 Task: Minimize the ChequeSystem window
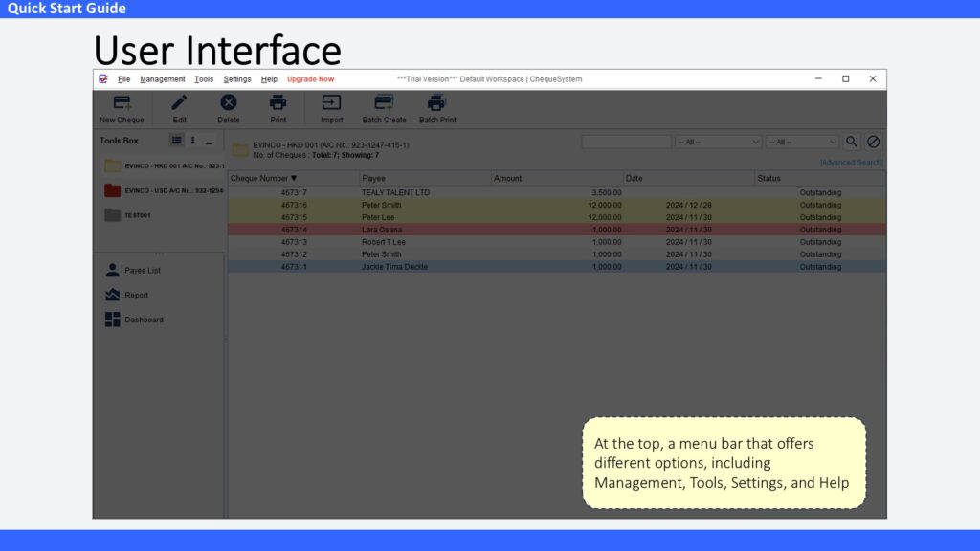pos(818,78)
